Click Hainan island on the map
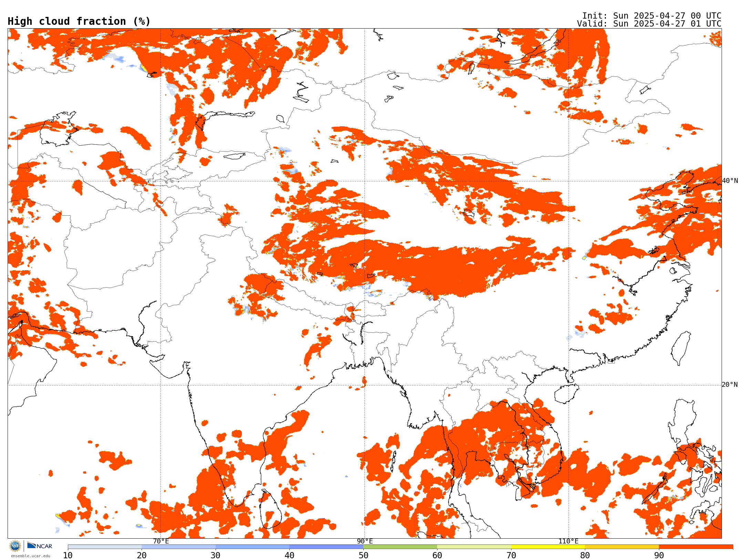The height and width of the screenshot is (560, 744). coord(566,394)
